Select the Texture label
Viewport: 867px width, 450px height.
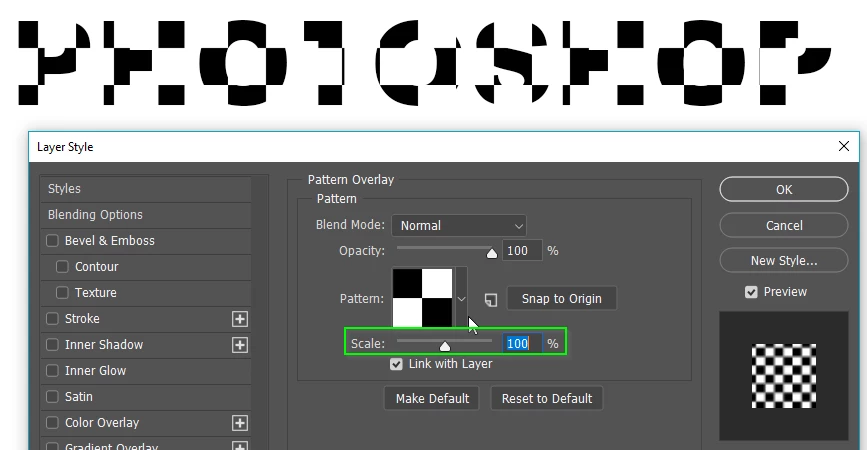(96, 292)
